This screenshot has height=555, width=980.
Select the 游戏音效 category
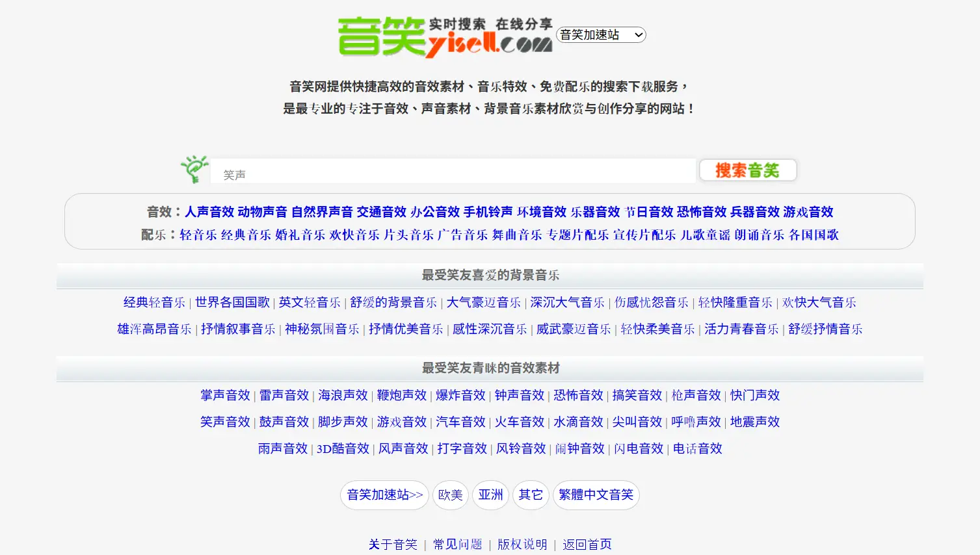[x=808, y=212]
